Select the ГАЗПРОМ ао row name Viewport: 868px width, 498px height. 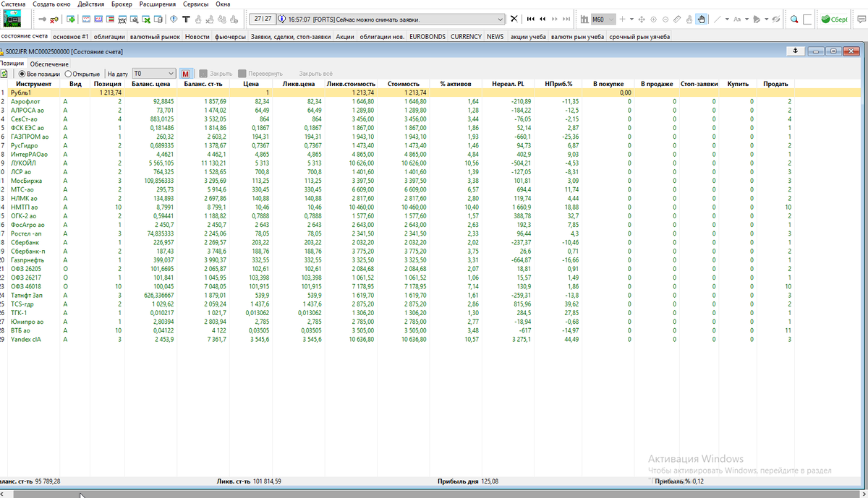[x=30, y=137]
